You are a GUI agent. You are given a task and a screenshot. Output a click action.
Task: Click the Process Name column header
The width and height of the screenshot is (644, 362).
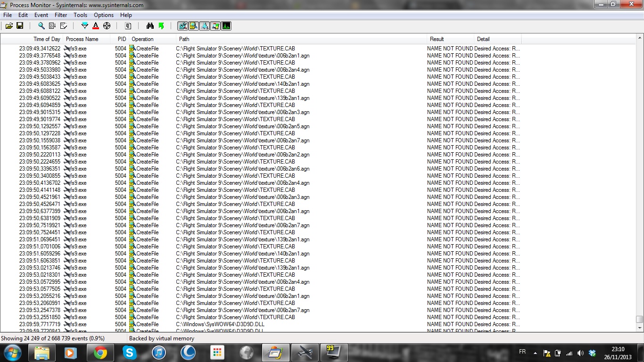[x=87, y=39]
